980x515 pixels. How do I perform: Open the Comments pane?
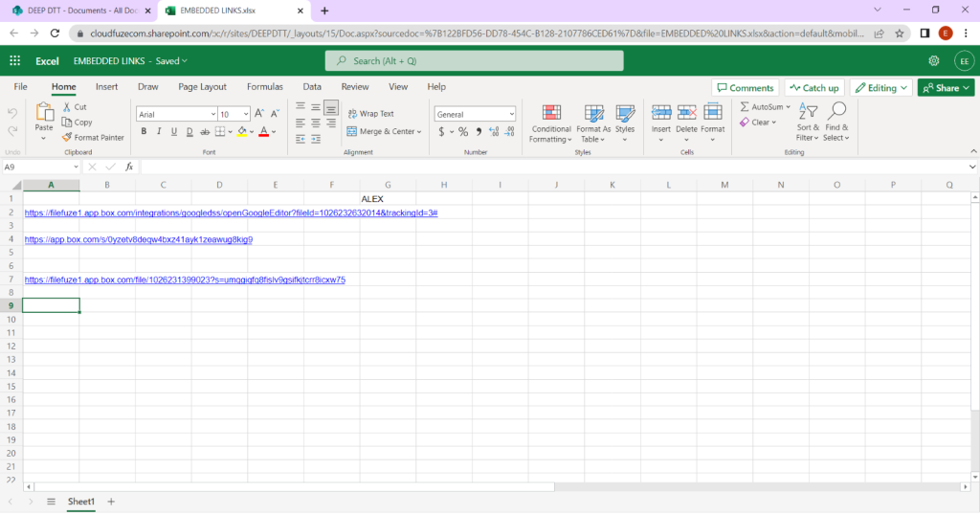[745, 88]
